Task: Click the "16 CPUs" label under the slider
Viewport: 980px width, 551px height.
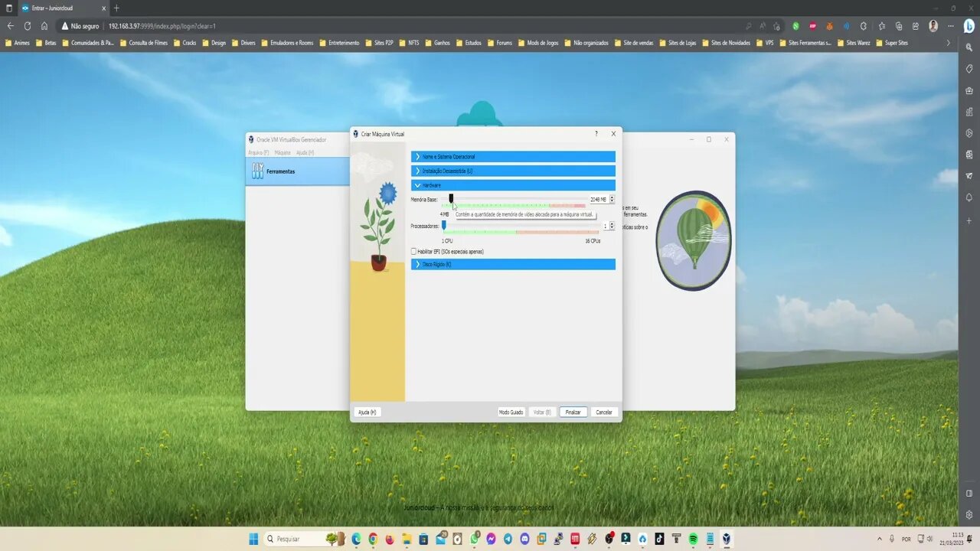Action: [x=593, y=240]
